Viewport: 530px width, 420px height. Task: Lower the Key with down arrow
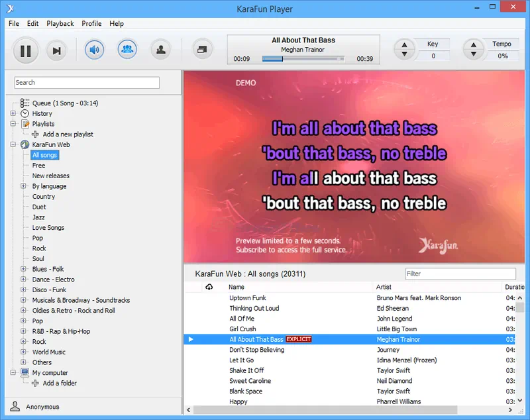click(x=404, y=54)
